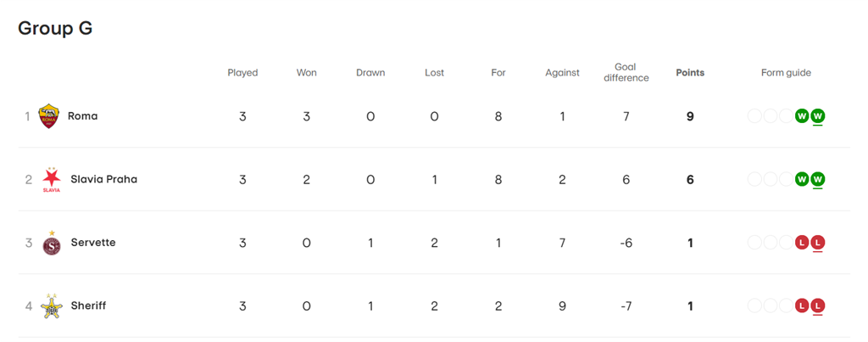
Task: Click Roma's most recent win form badge
Action: click(x=818, y=116)
